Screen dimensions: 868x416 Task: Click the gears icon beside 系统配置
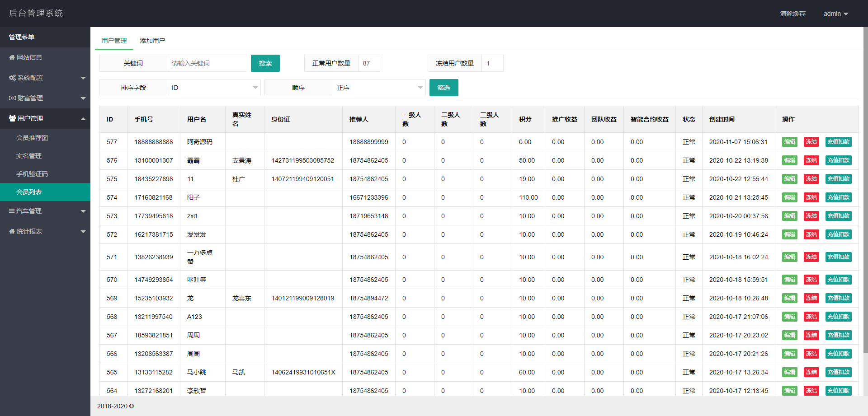pos(12,78)
